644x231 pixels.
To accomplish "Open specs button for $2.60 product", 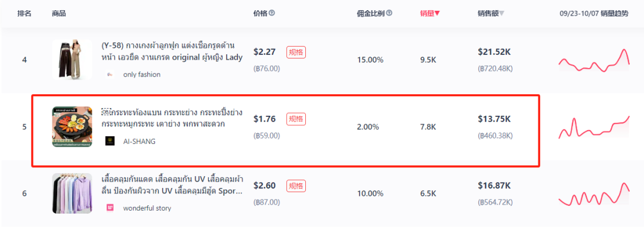I will click(x=296, y=186).
